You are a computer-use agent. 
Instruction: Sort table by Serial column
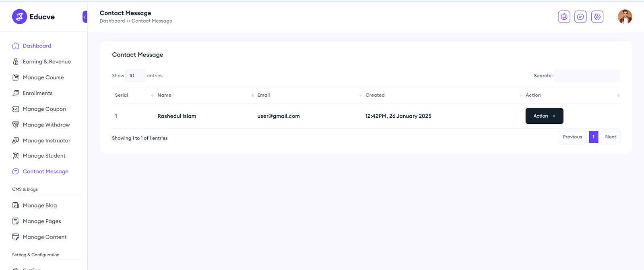[122, 95]
